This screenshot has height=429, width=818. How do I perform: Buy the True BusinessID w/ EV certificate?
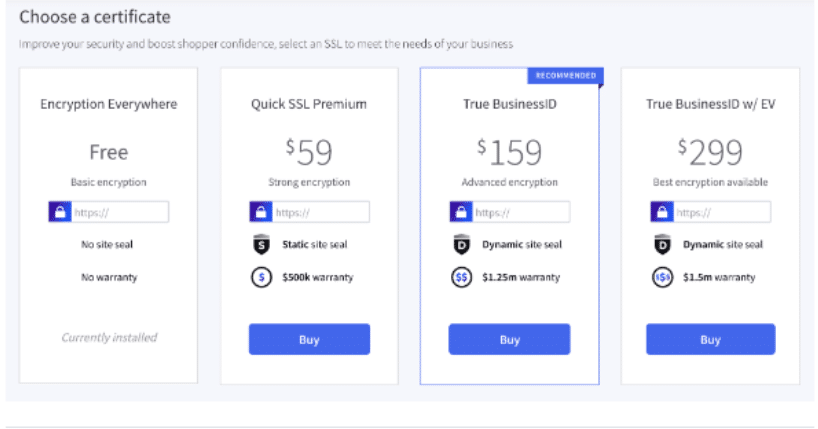tap(710, 339)
